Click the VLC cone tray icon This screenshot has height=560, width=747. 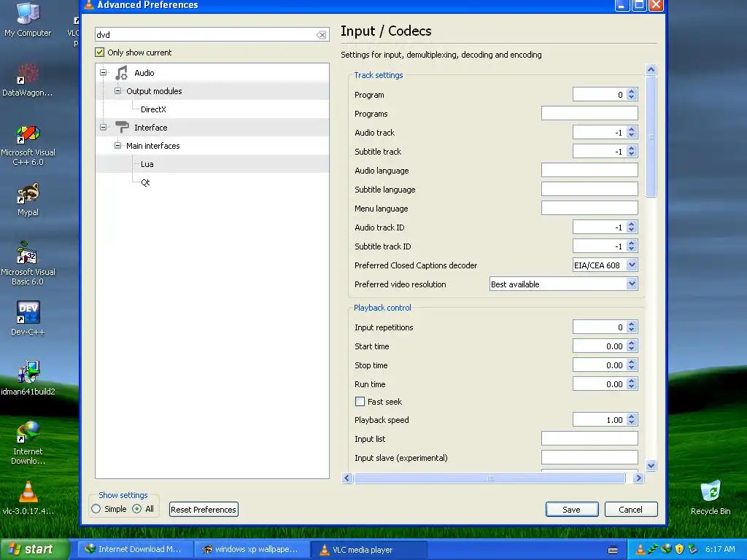click(640, 549)
